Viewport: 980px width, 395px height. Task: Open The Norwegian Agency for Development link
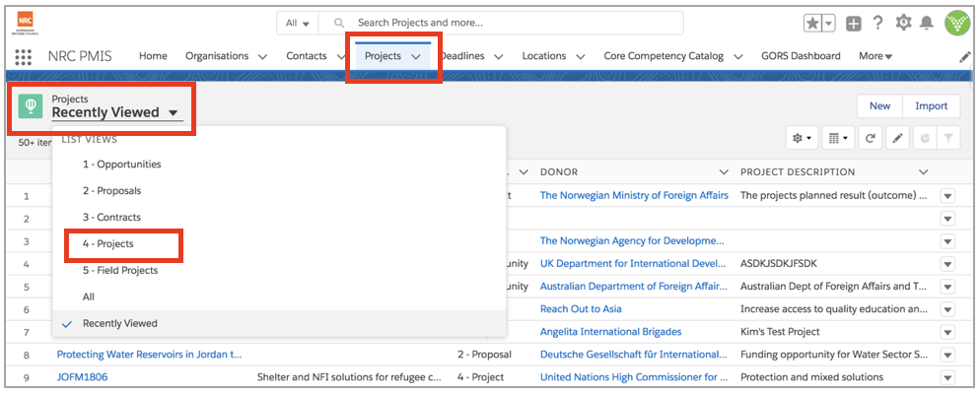click(632, 241)
